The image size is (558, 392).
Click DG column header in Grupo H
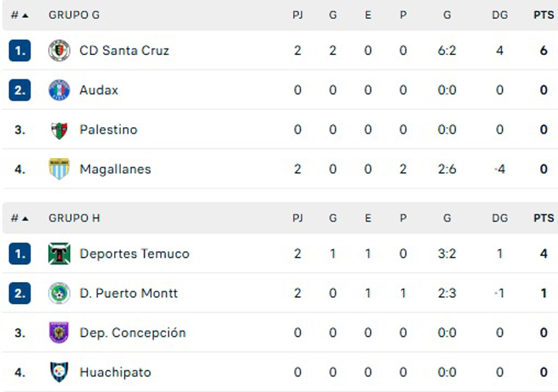coord(500,218)
